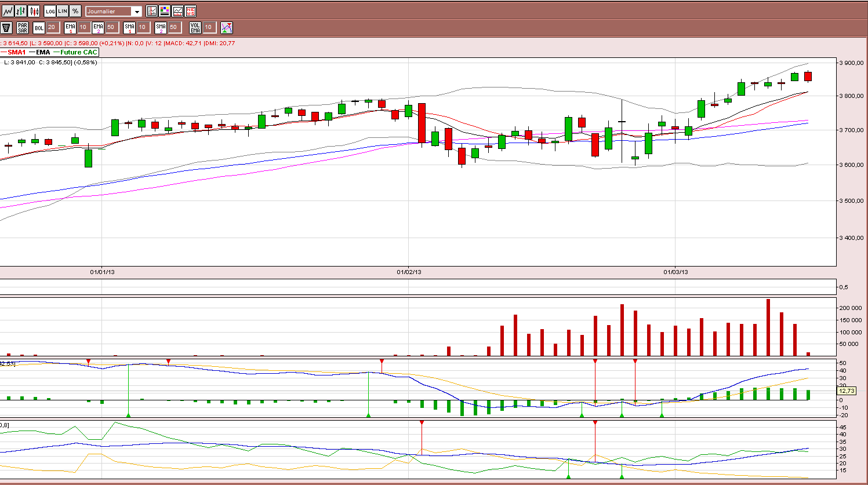Select the candlestick chart style
The width and height of the screenshot is (868, 485).
point(34,11)
